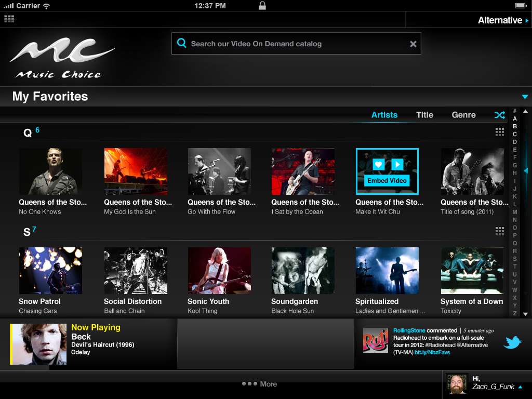Click the Toxicity song title

point(450,311)
